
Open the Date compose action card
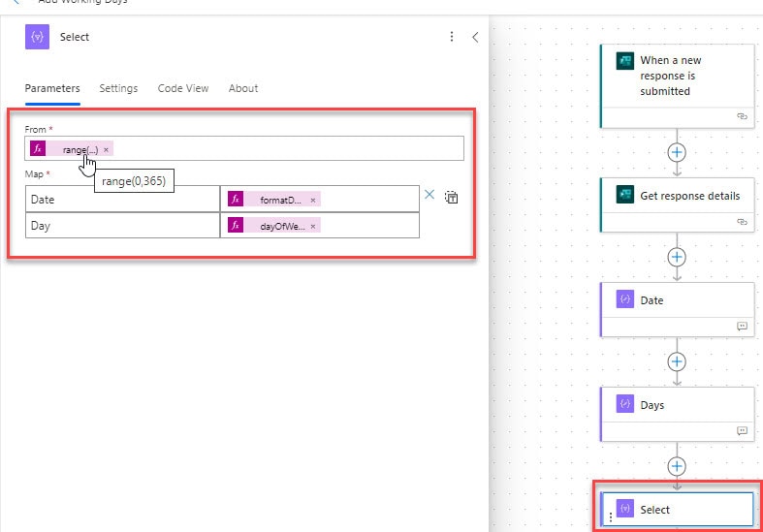(678, 309)
